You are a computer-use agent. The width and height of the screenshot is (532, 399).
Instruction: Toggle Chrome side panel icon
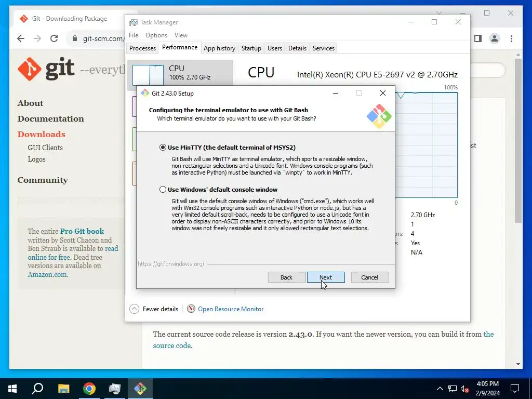[x=478, y=38]
